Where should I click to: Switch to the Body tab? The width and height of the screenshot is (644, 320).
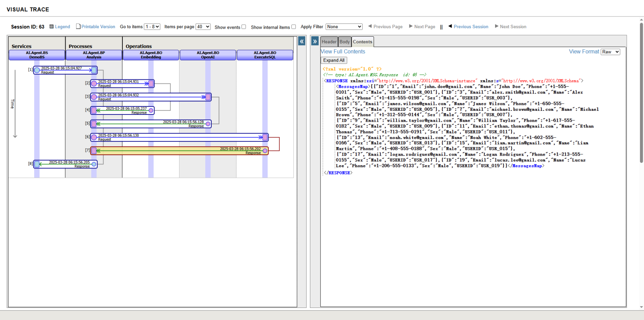pyautogui.click(x=345, y=42)
